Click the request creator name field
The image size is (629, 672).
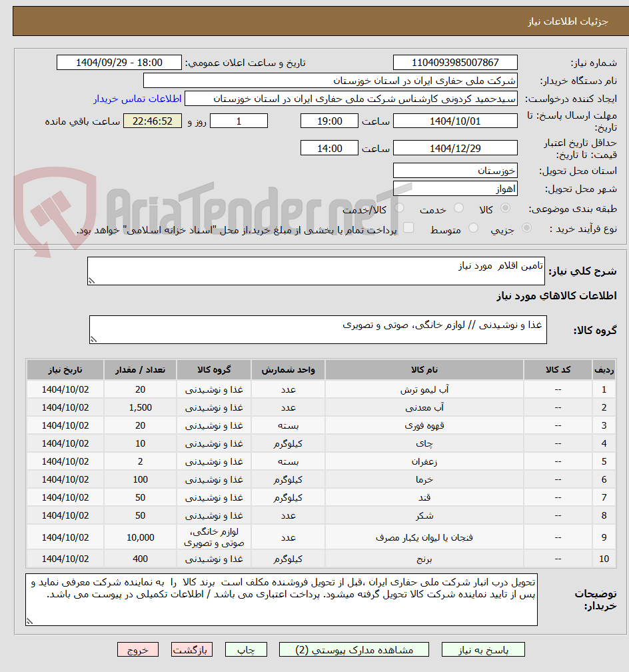(351, 99)
